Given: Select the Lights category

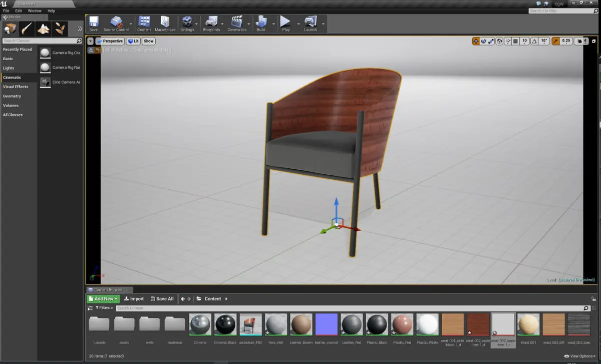Looking at the screenshot, I should tap(9, 68).
